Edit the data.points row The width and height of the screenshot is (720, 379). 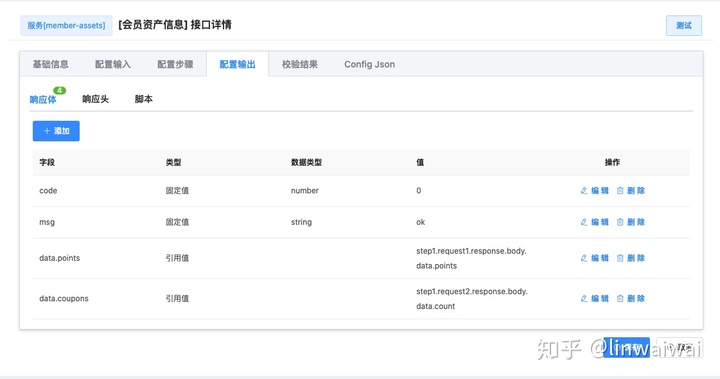pos(595,258)
